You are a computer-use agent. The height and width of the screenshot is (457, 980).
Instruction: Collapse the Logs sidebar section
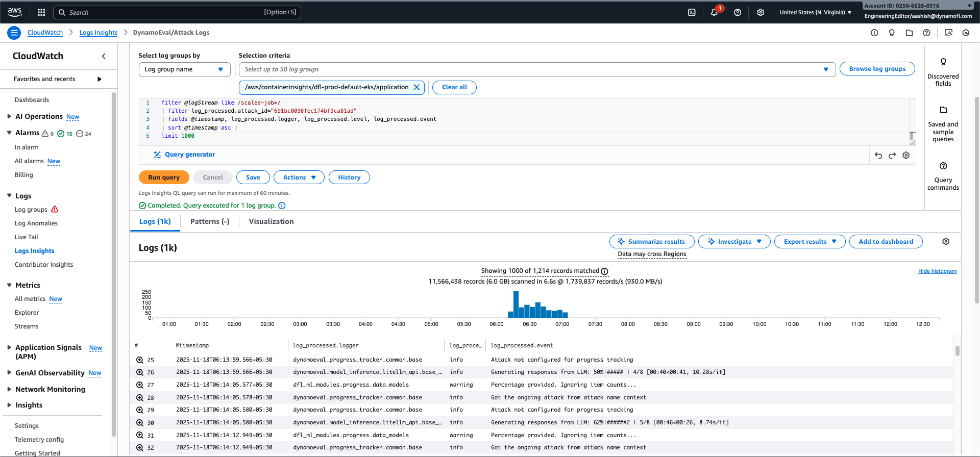click(x=9, y=196)
